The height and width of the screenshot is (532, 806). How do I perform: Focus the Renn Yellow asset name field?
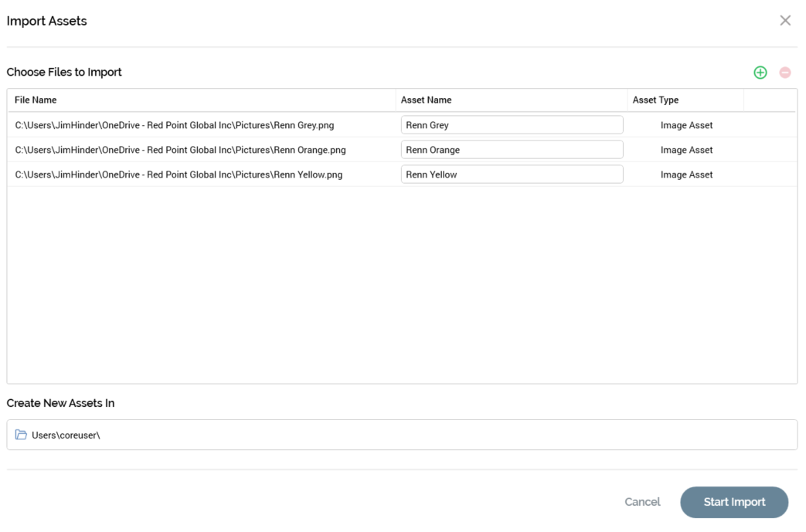pyautogui.click(x=512, y=175)
